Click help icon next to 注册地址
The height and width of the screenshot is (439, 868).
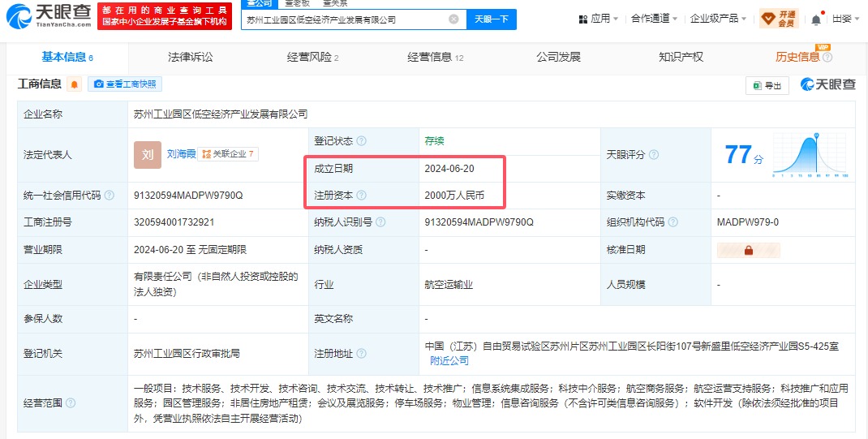pyautogui.click(x=362, y=354)
